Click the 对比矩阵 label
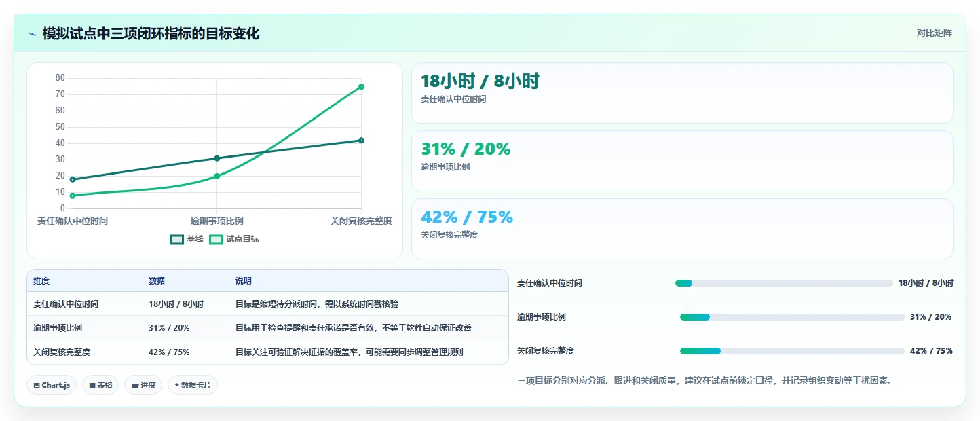 935,33
